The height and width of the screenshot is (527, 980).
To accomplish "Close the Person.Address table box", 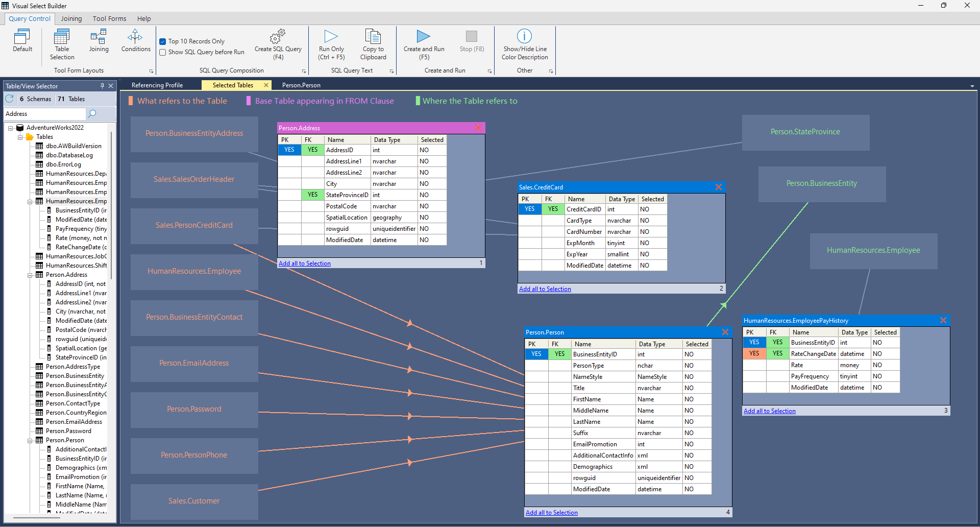I will 478,128.
